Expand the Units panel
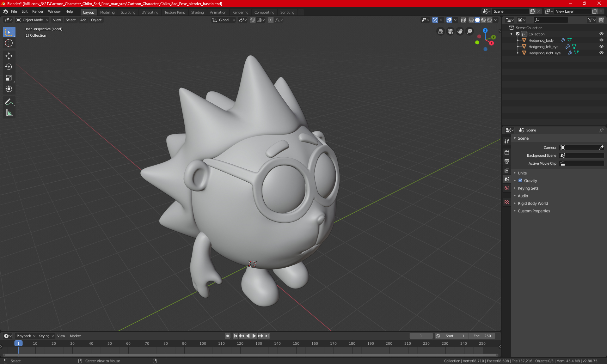Viewport: 607px width, 364px height. 522,173
